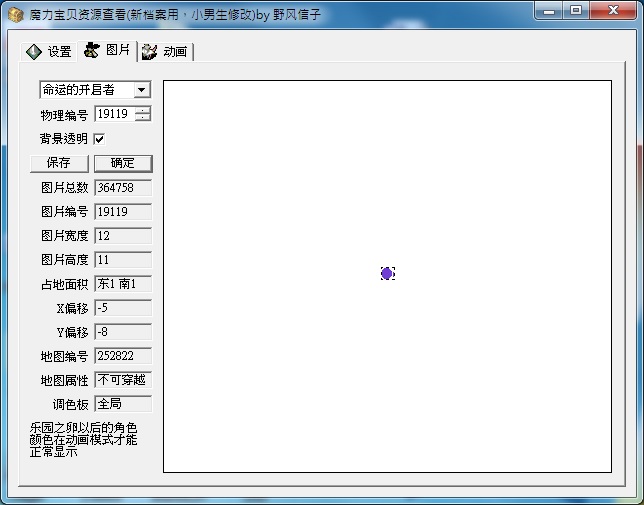Click the 地图编号 field showing 252822
644x505 pixels.
tap(122, 356)
